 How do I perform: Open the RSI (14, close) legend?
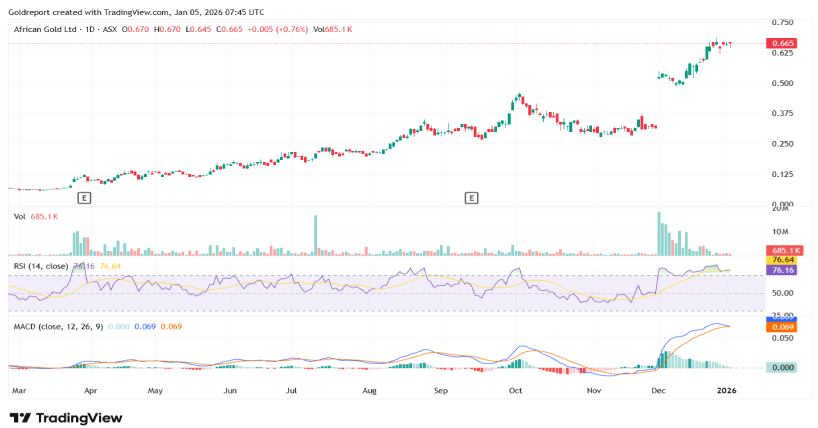pos(40,266)
